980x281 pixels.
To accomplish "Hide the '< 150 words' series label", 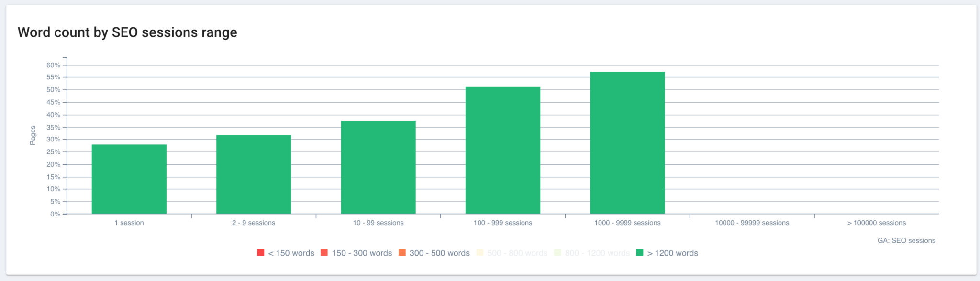I will [x=291, y=253].
